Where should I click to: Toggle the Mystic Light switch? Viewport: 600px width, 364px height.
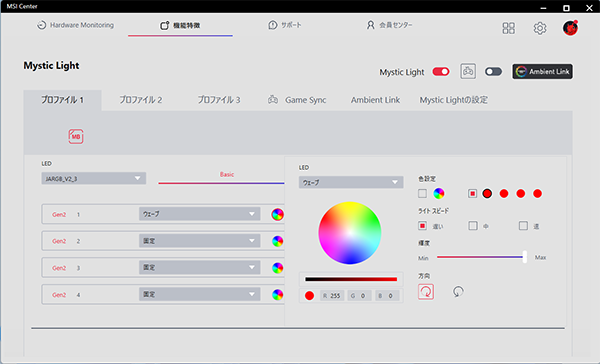pos(441,72)
